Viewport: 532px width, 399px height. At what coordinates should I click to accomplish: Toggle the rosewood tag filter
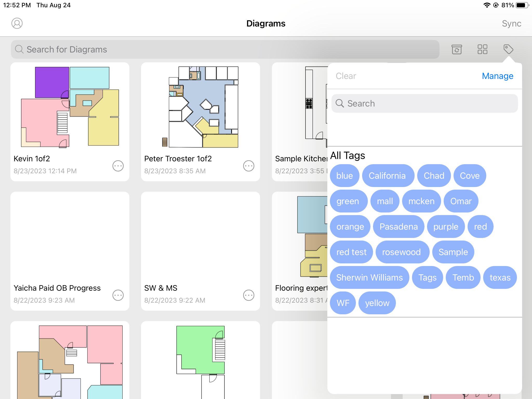[x=401, y=252]
